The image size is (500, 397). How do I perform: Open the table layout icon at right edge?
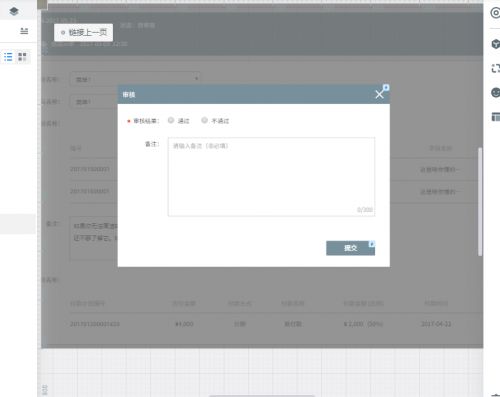click(x=496, y=117)
